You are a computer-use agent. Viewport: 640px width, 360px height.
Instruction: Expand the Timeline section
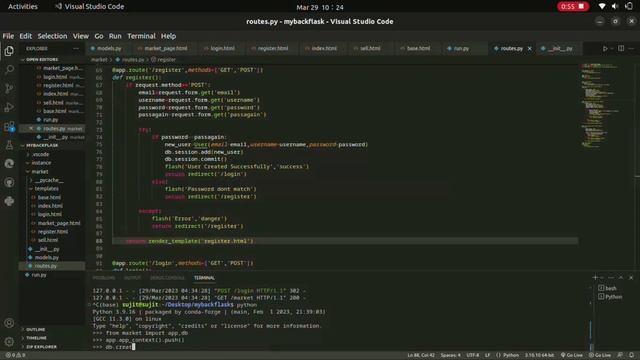point(36,338)
